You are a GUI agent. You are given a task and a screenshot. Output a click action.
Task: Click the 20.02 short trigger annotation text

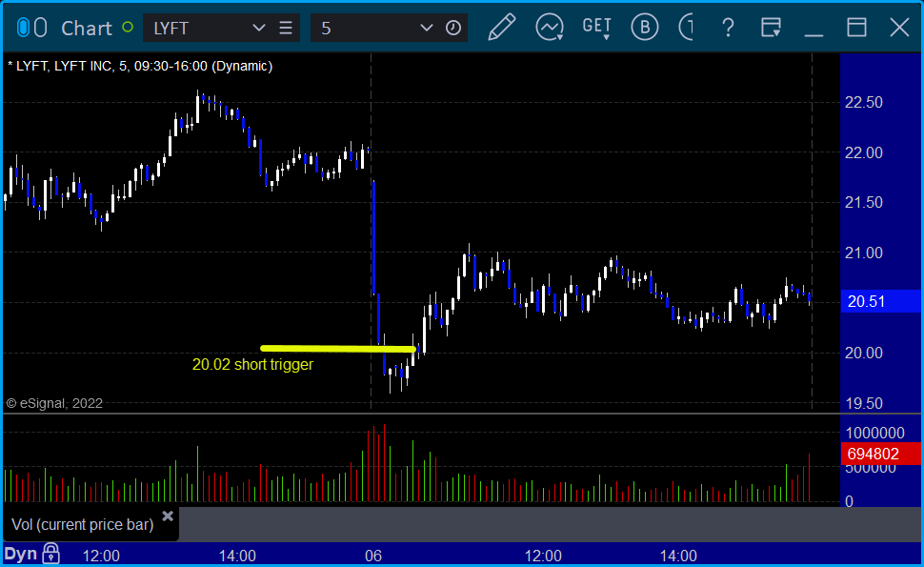pyautogui.click(x=252, y=364)
